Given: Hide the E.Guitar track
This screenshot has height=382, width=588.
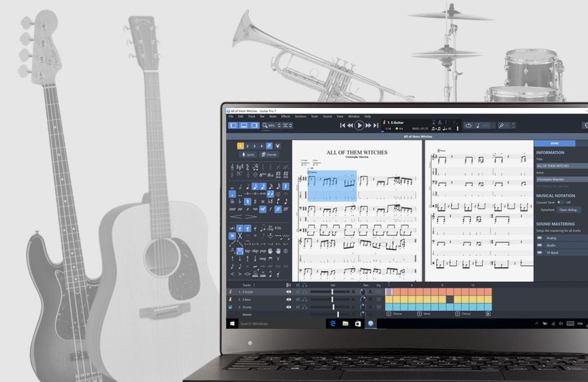Looking at the screenshot, I should pyautogui.click(x=289, y=291).
